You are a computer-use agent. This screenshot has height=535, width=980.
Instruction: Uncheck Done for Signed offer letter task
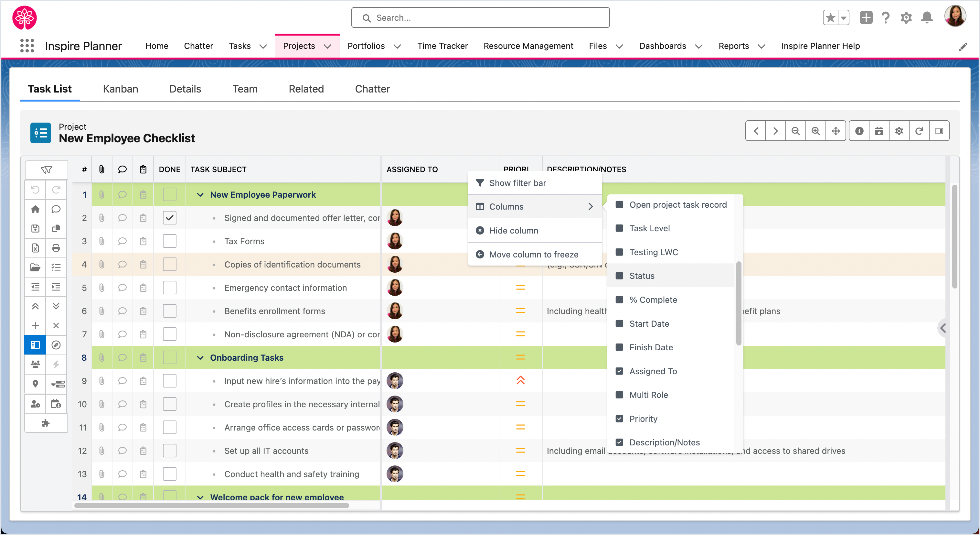[x=170, y=218]
